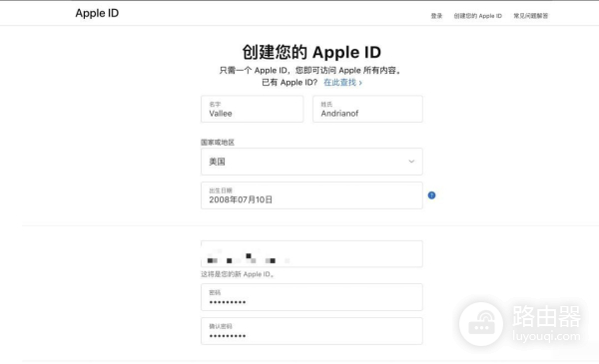
Task: Click the 确认密码 confirm password field
Action: (311, 331)
